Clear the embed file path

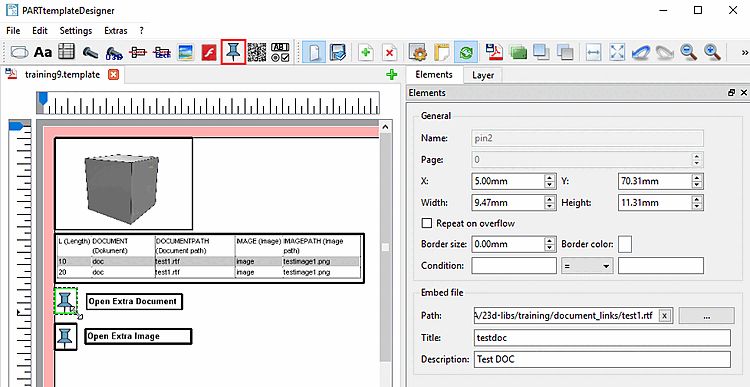coord(664,316)
